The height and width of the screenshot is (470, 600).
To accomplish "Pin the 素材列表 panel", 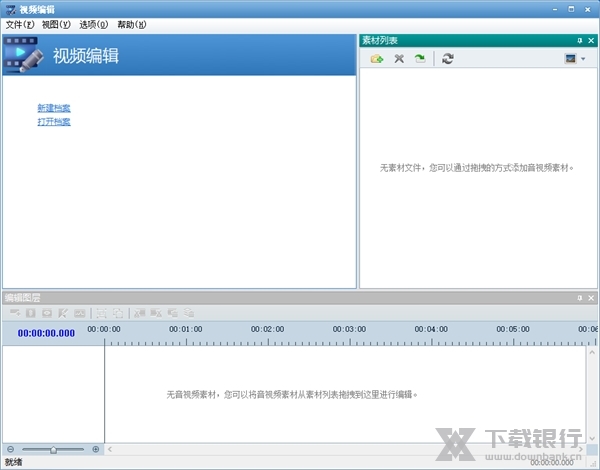I will pyautogui.click(x=580, y=40).
